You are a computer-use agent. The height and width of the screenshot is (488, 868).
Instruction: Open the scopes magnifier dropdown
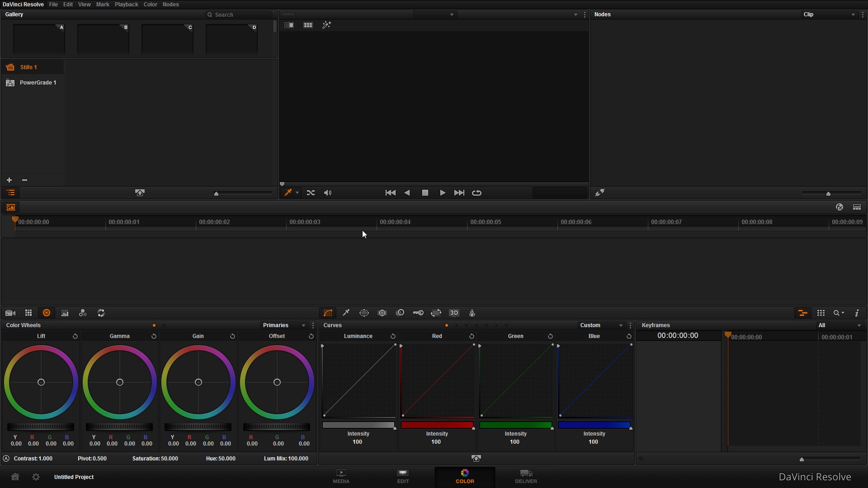839,313
